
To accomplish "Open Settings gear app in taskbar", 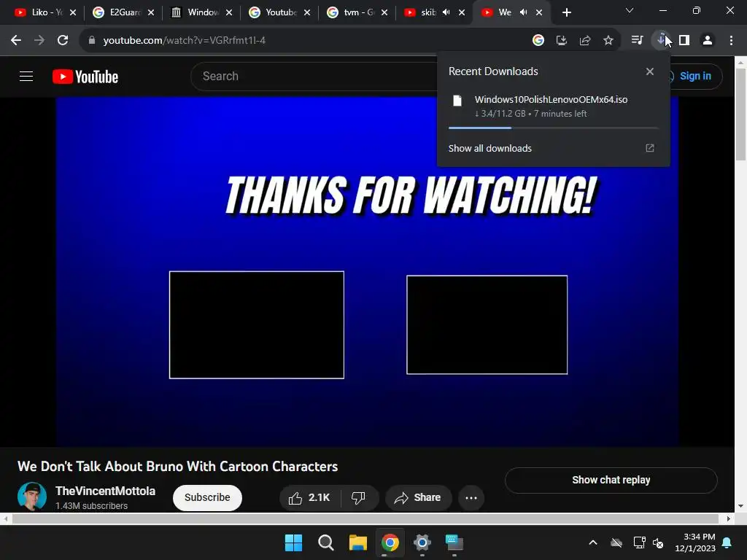I will 422,542.
